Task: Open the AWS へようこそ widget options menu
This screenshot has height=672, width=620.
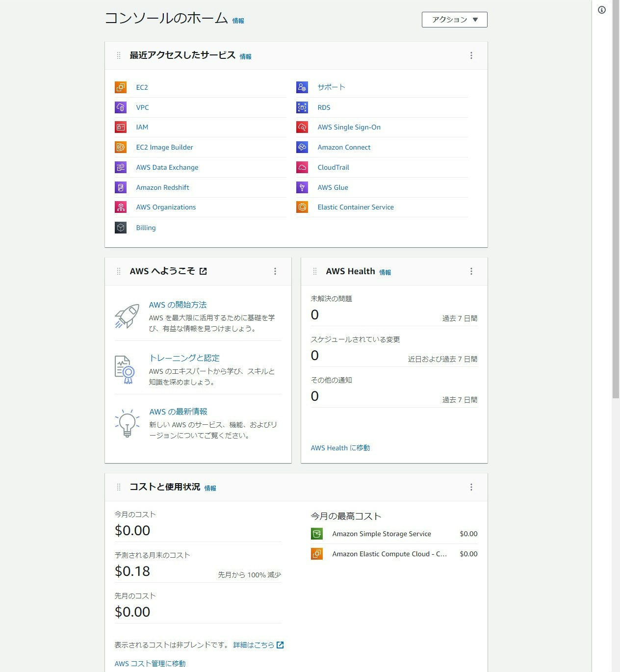Action: click(x=275, y=271)
